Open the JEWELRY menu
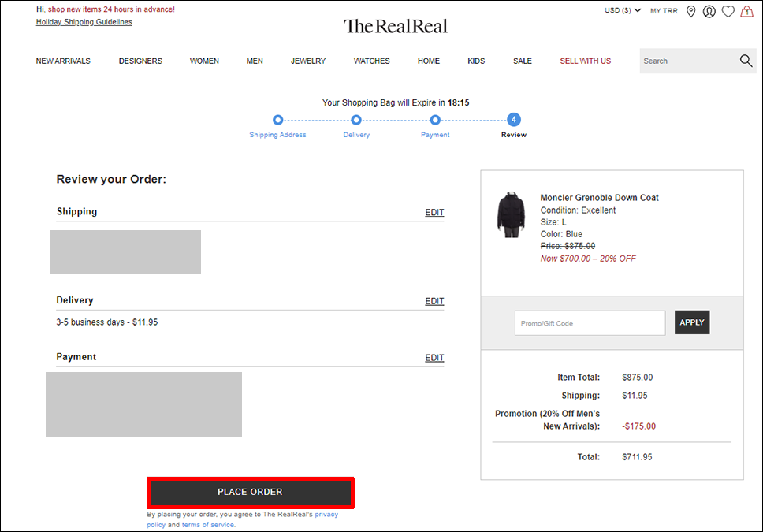The width and height of the screenshot is (763, 532). 308,61
